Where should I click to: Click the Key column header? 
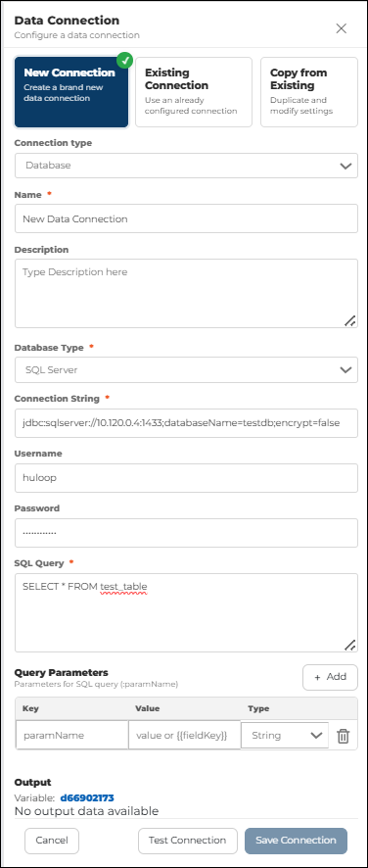pyautogui.click(x=31, y=708)
